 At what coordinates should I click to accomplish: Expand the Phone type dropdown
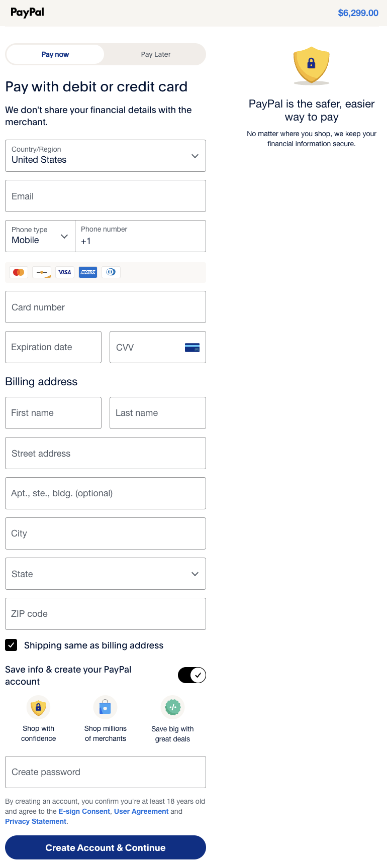click(64, 236)
